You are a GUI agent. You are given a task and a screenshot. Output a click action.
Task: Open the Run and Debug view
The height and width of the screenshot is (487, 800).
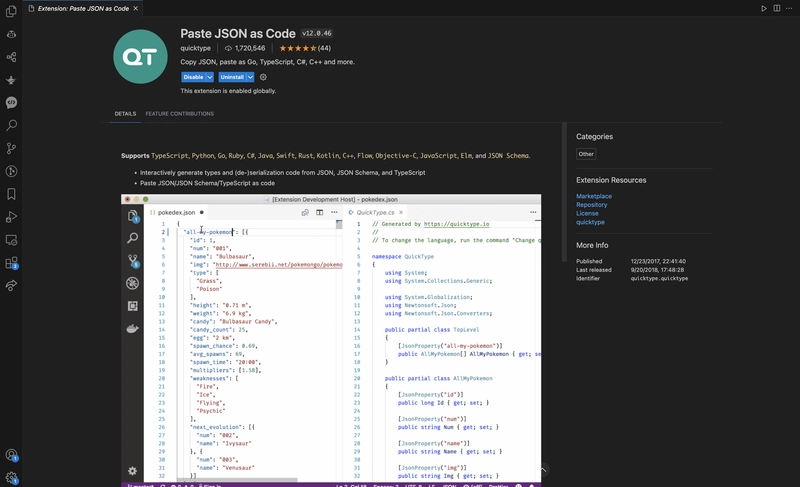[x=11, y=217]
